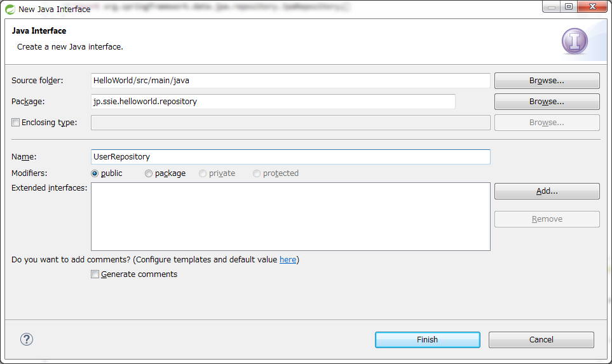The width and height of the screenshot is (612, 364).
Task: Click Add to extend interfaces
Action: pyautogui.click(x=547, y=191)
